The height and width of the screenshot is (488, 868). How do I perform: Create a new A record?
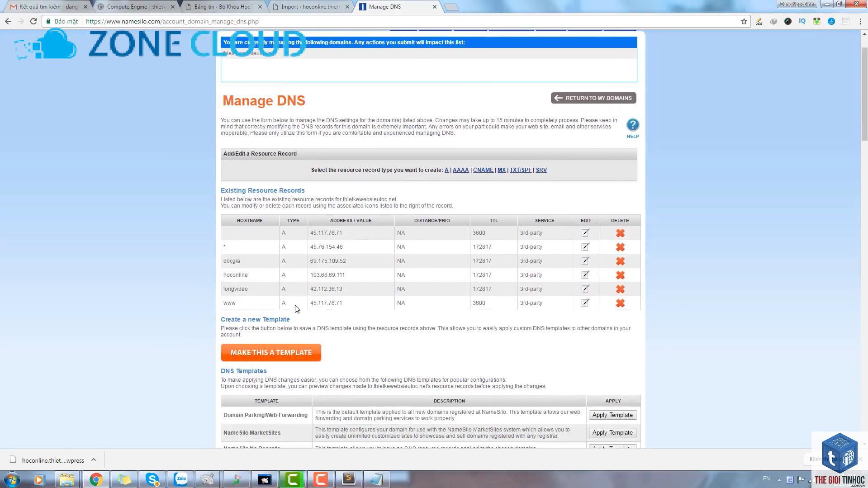click(x=446, y=170)
